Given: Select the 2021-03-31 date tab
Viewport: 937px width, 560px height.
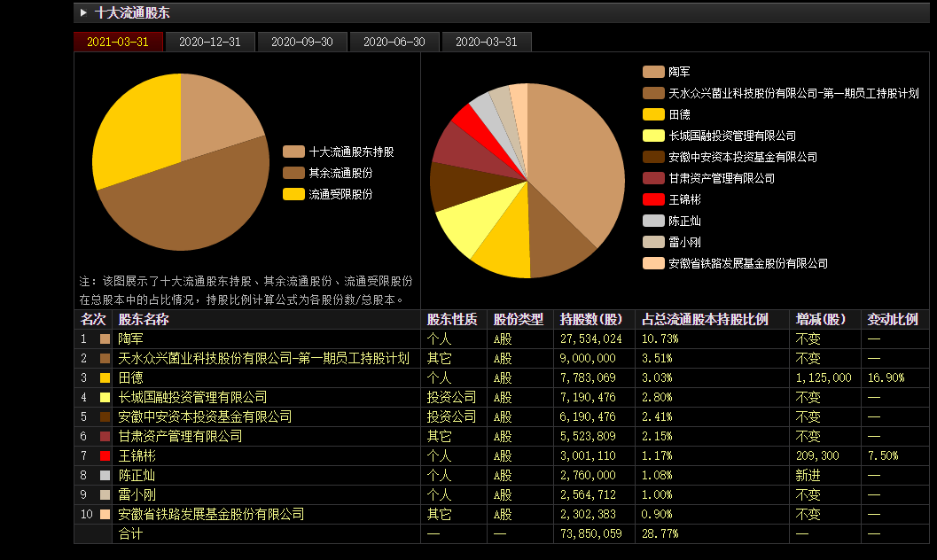Looking at the screenshot, I should click(x=118, y=42).
